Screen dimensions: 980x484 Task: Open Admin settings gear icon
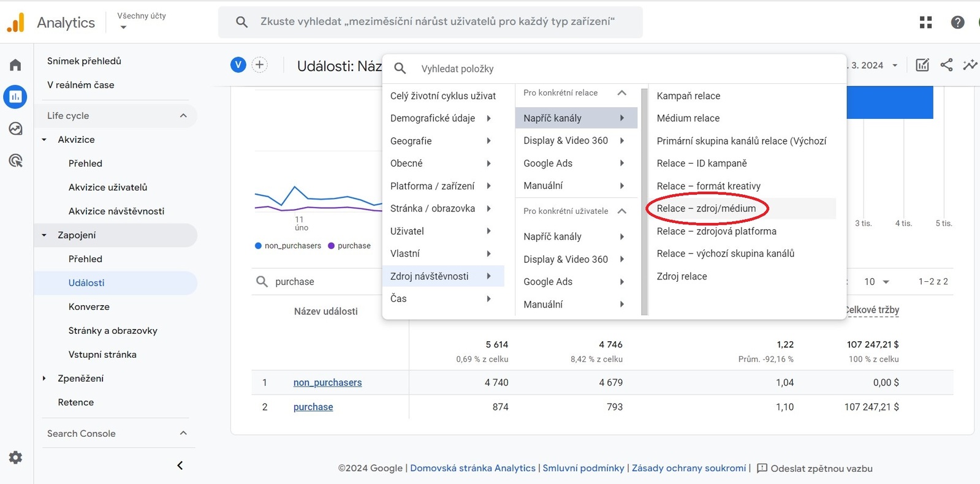pos(15,458)
